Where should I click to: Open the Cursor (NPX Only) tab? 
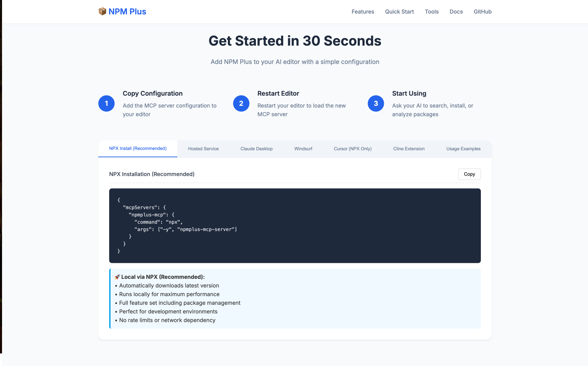353,149
